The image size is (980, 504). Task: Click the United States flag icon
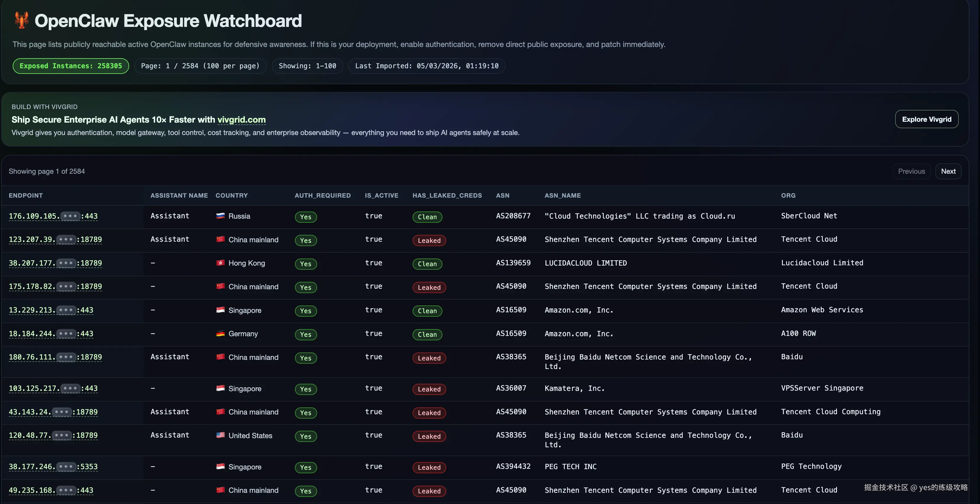tap(220, 435)
